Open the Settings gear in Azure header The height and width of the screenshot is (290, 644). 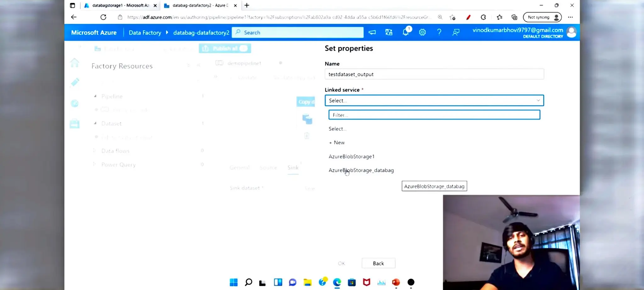coord(422,32)
